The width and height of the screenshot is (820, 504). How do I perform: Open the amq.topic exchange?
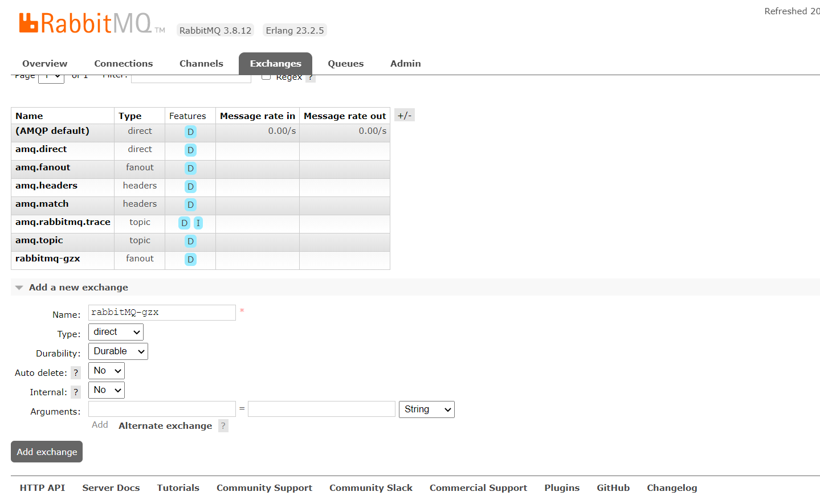coord(39,240)
